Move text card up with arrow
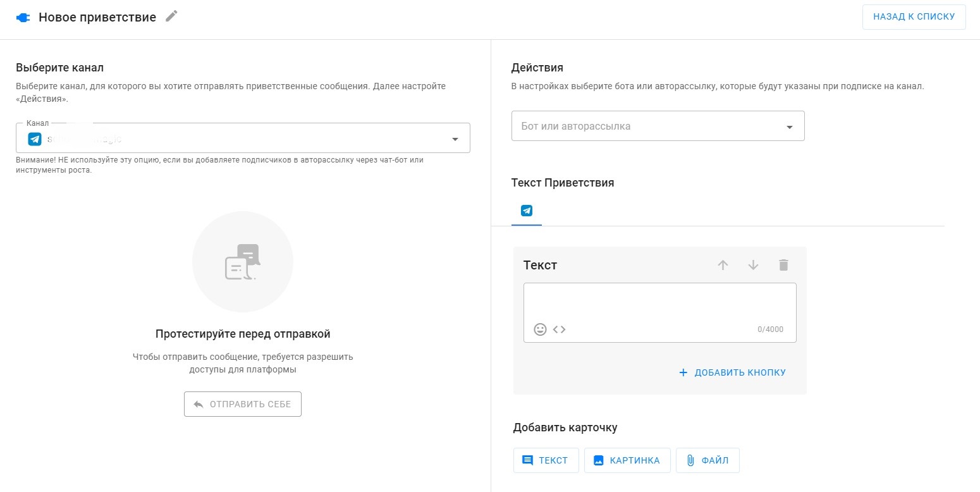This screenshot has width=980, height=492. coord(723,266)
